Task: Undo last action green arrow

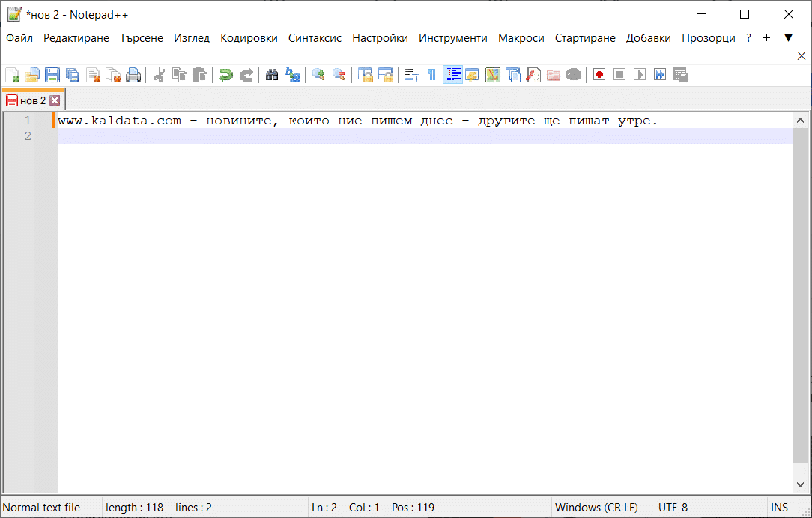Action: click(x=225, y=75)
